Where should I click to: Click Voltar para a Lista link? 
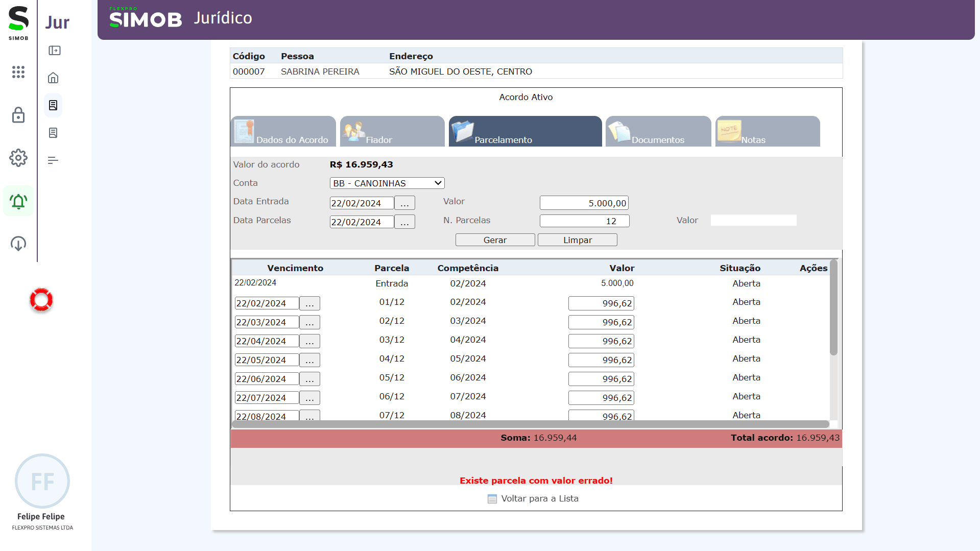[539, 498]
